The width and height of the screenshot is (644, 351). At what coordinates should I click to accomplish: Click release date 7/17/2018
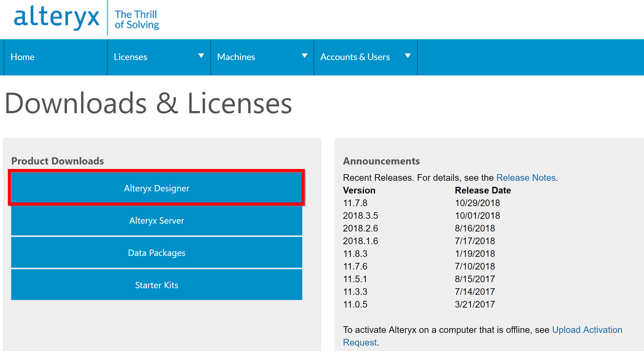(475, 241)
